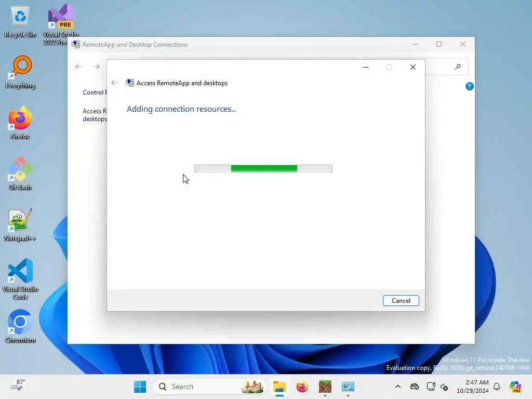This screenshot has height=399, width=532.
Task: Navigate forward in RemoteApp and Desktop Connections window
Action: click(97, 66)
